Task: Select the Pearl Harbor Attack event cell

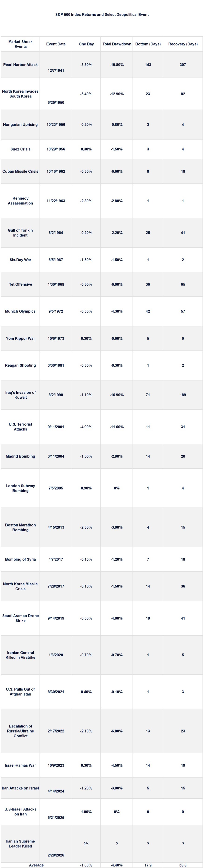Action: 20,65
